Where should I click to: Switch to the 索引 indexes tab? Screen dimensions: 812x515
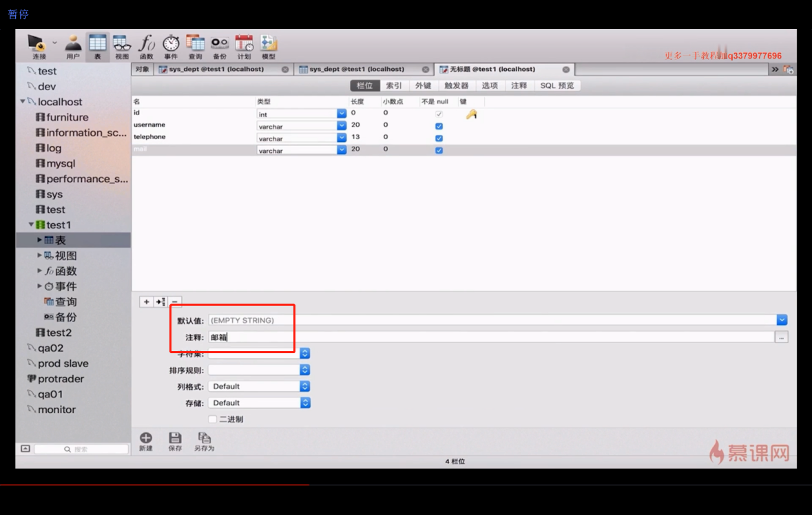[x=394, y=85]
